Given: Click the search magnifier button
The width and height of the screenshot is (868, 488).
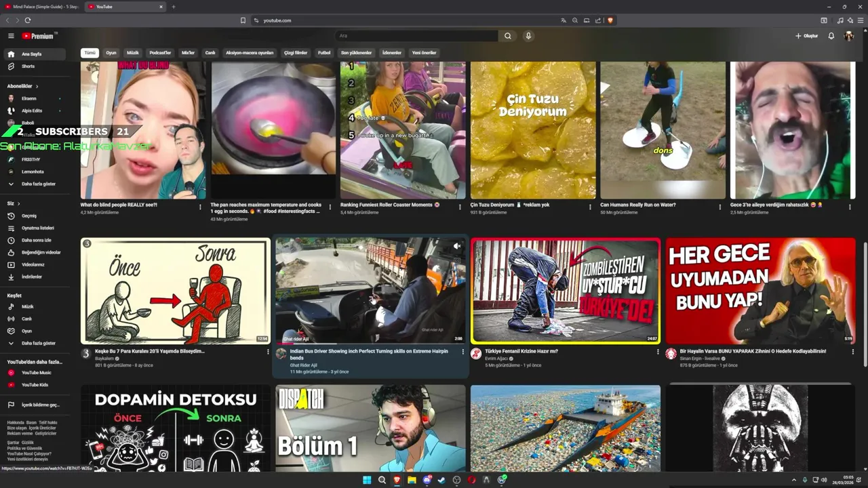Looking at the screenshot, I should (507, 36).
